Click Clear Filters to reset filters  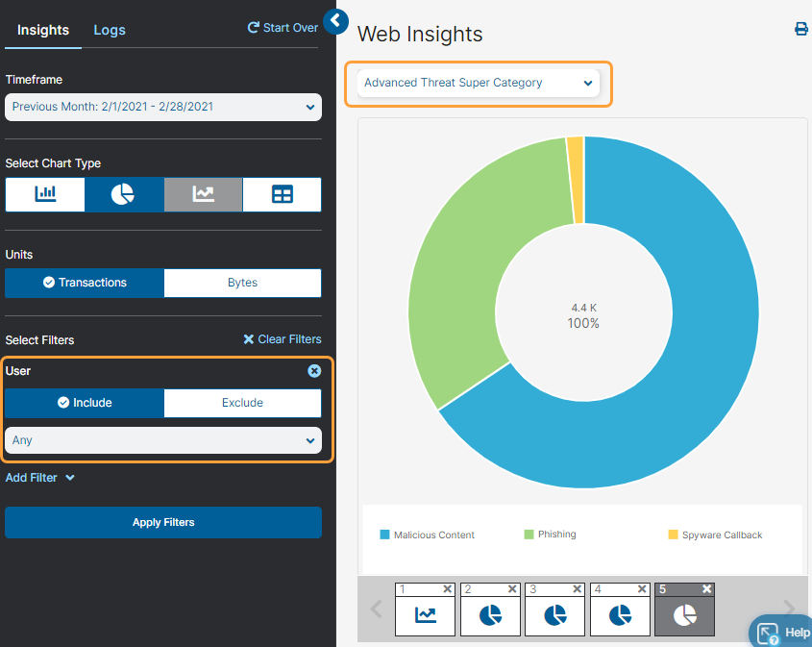pos(282,338)
